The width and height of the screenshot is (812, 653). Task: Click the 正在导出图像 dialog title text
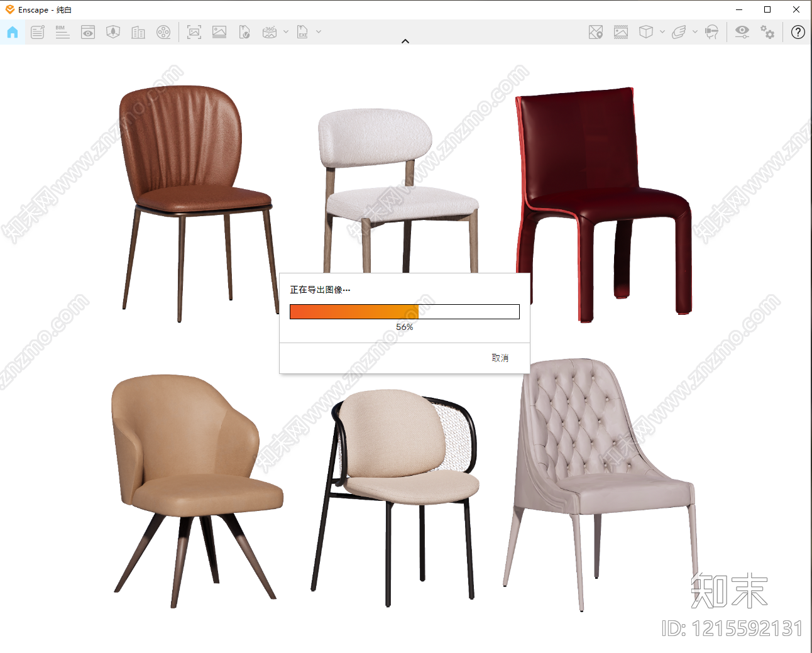coord(320,290)
